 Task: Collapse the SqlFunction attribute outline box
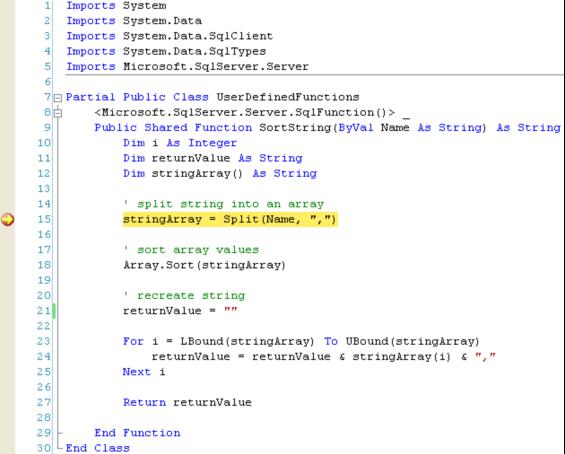(x=58, y=113)
